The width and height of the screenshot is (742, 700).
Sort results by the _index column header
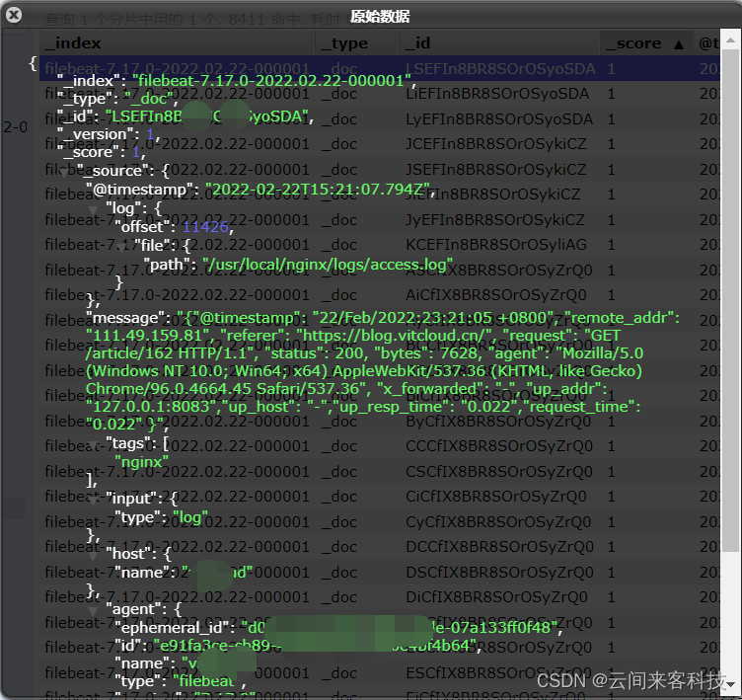point(177,43)
